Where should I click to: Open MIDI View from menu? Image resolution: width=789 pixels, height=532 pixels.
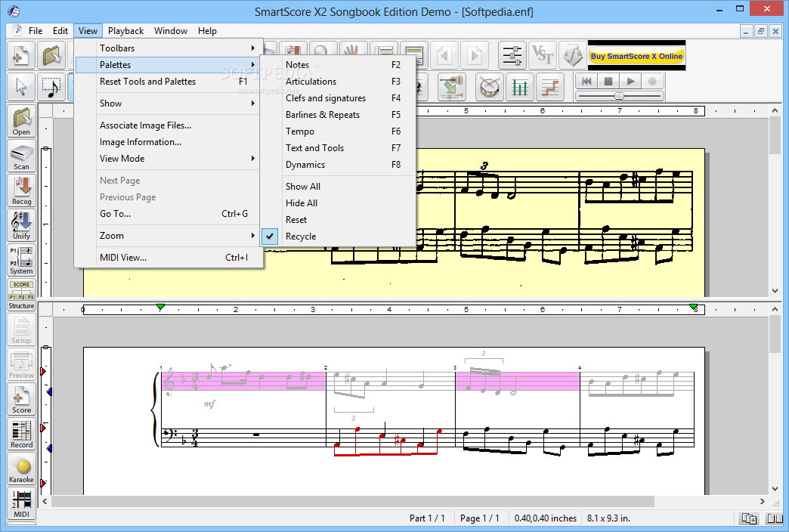click(x=168, y=257)
